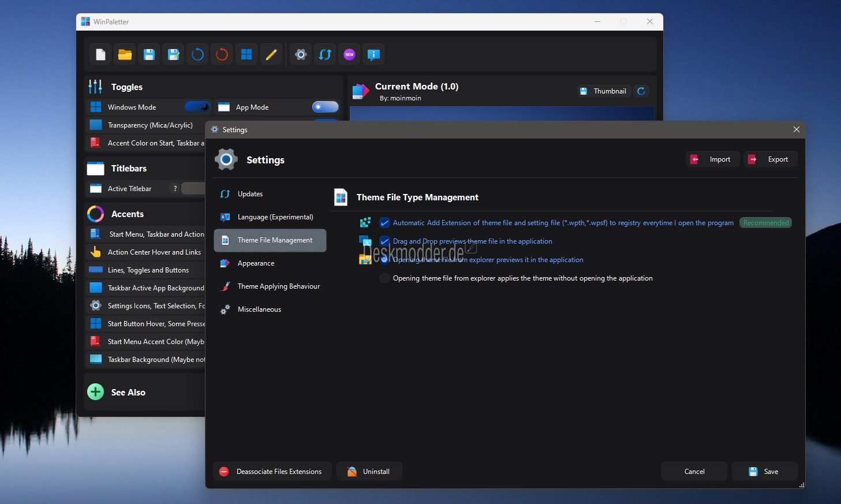Select Theme File Management tab

[270, 240]
